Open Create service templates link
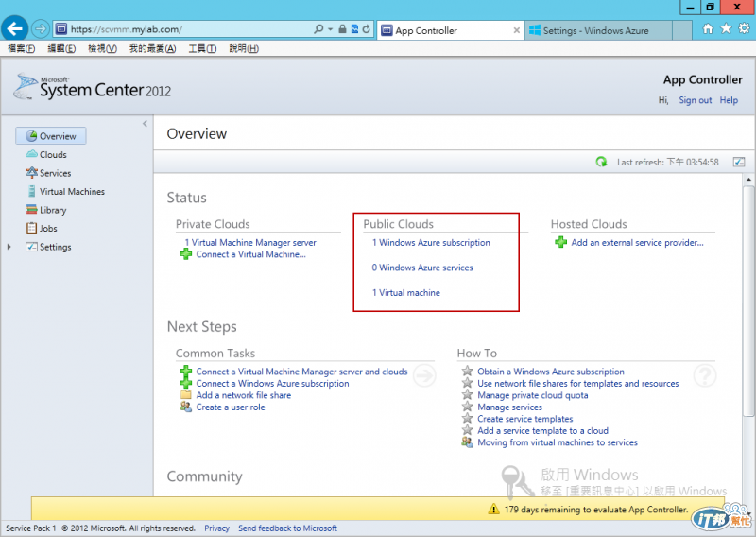Screen dimensions: 756x537 click(525, 419)
